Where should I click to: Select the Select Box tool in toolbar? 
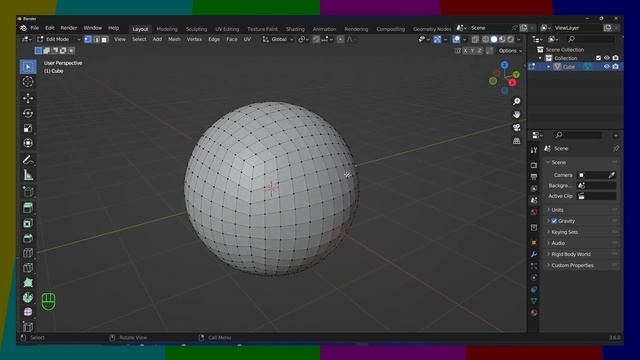[x=28, y=67]
